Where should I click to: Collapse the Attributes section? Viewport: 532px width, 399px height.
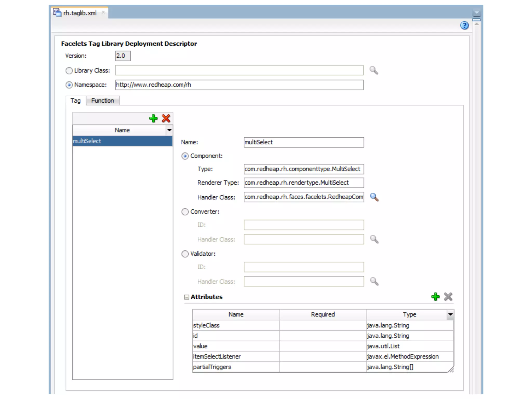coord(187,297)
